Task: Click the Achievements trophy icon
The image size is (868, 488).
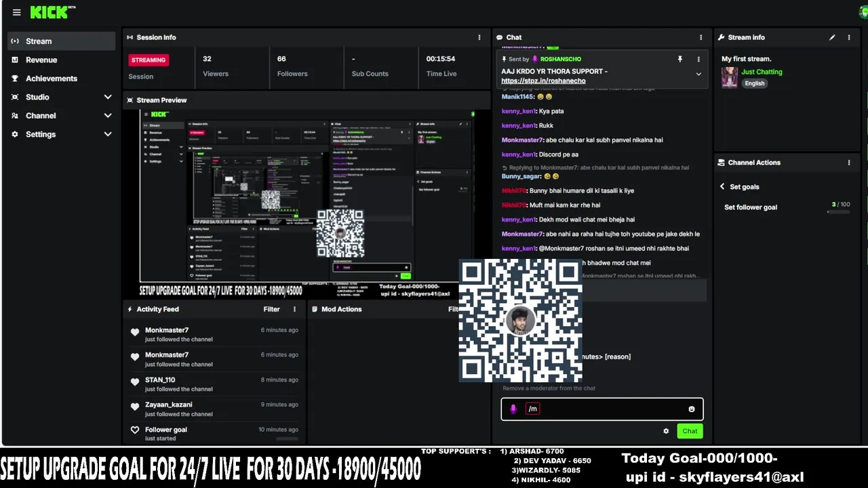Action: pyautogui.click(x=15, y=79)
